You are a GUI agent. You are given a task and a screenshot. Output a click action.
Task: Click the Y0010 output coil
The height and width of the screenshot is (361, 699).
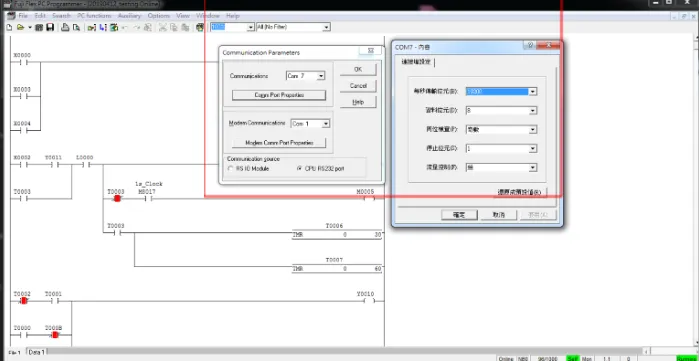click(369, 301)
